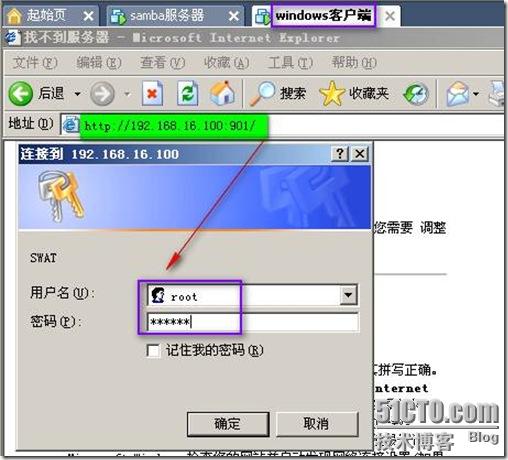Click the 密码 password field
The image size is (508, 460).
point(253,322)
